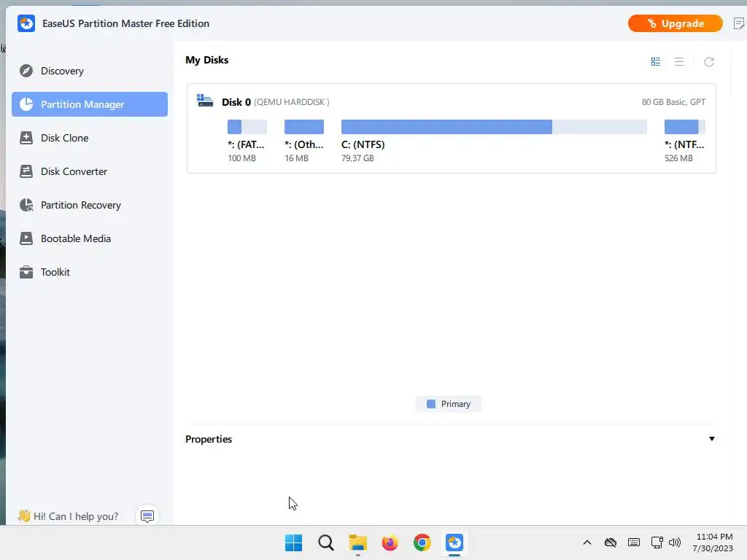Launch Firefox from taskbar
This screenshot has width=747, height=560.
pyautogui.click(x=390, y=542)
